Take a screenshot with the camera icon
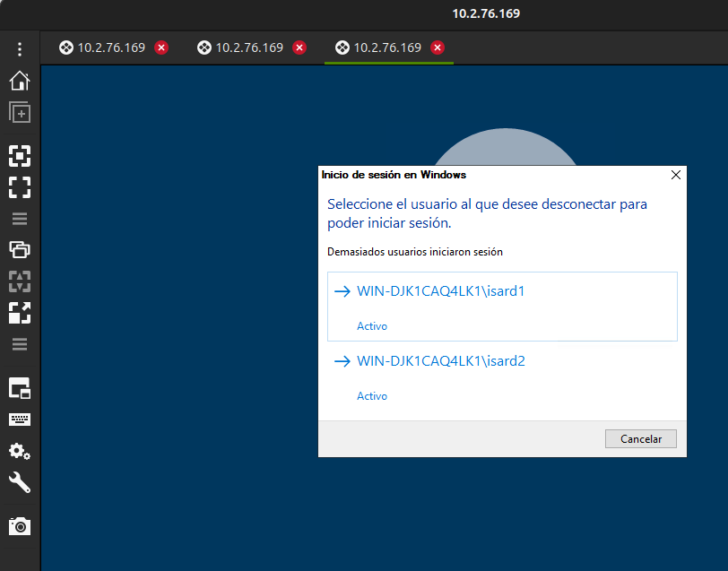 coord(20,526)
